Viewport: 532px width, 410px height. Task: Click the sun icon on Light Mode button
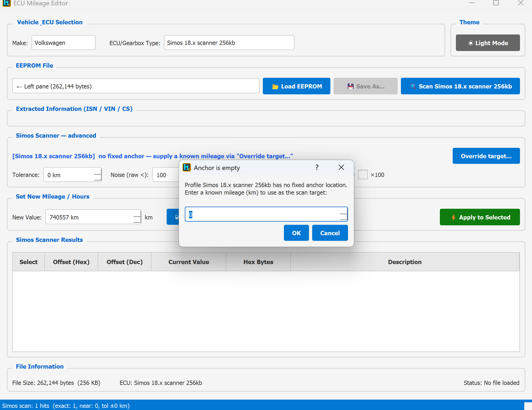tap(470, 43)
